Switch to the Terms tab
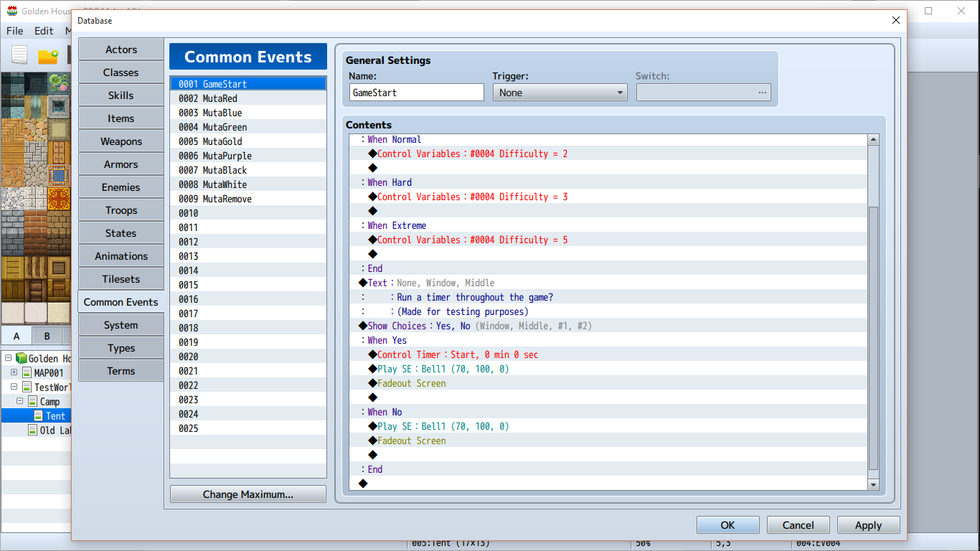Screen dimensions: 980x551 tap(121, 371)
